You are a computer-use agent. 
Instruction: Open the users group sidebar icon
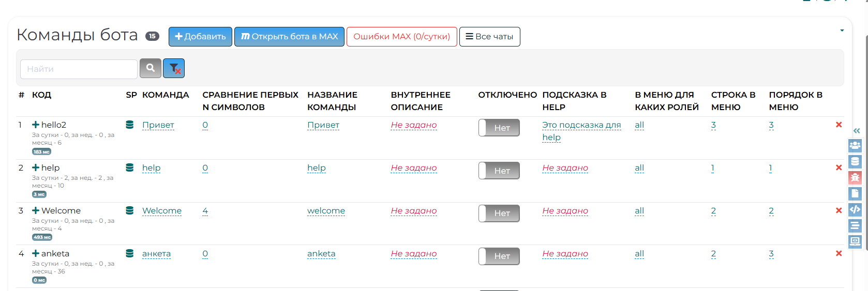855,145
